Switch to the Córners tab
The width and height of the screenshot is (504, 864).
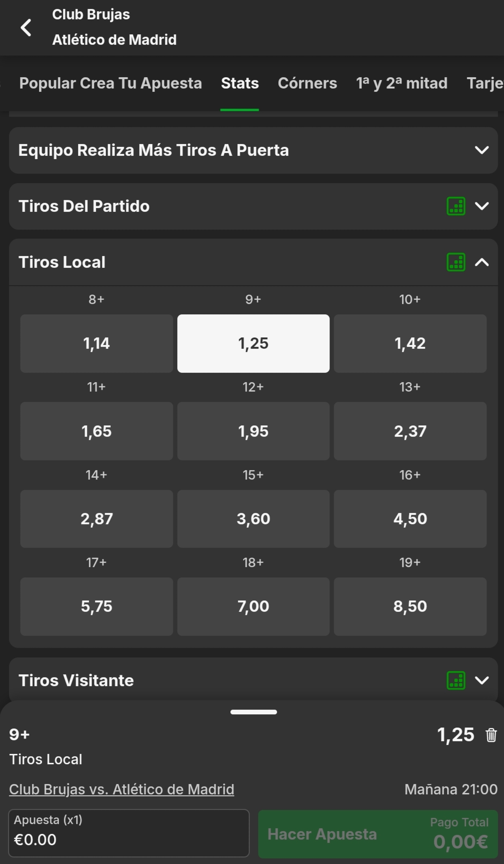coord(307,83)
